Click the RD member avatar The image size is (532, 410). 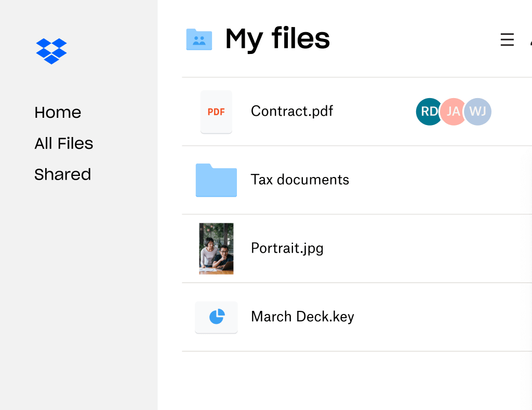click(x=428, y=112)
